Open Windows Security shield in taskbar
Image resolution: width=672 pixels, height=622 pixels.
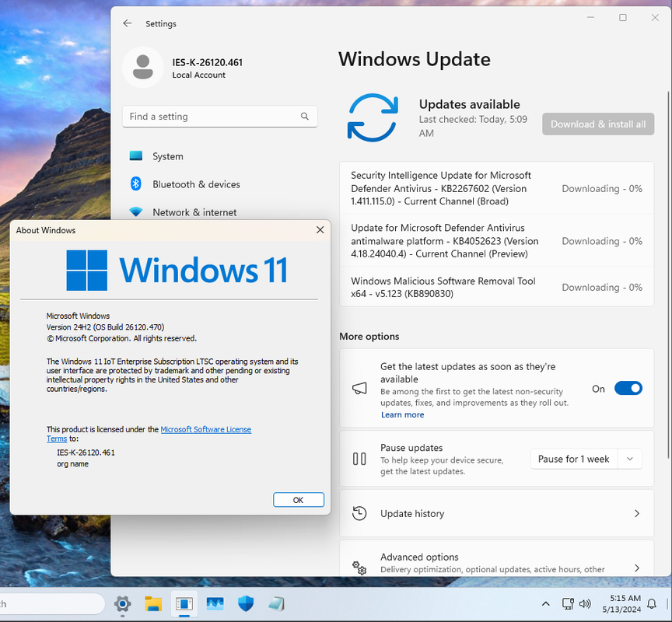(246, 604)
